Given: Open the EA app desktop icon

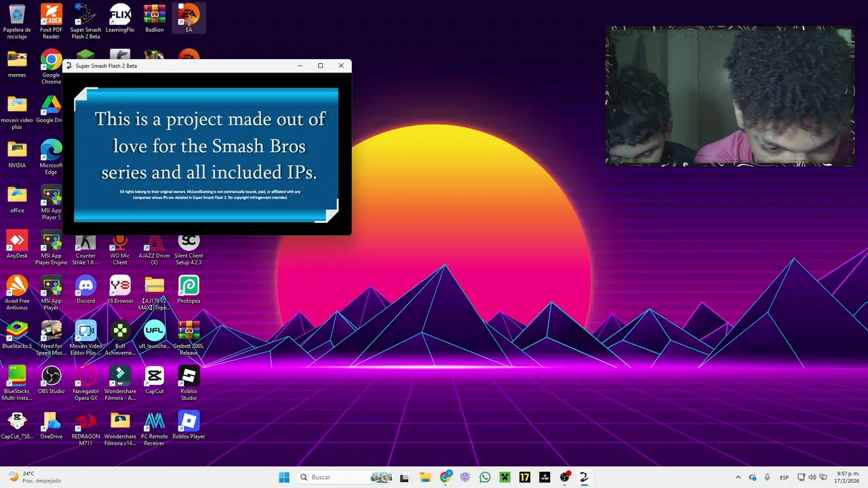Looking at the screenshot, I should (x=189, y=18).
